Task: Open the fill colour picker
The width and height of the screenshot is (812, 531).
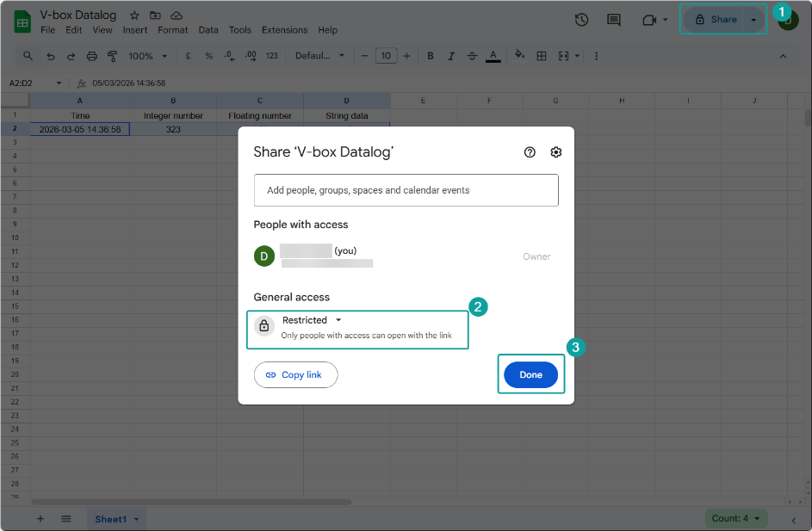Action: click(519, 56)
